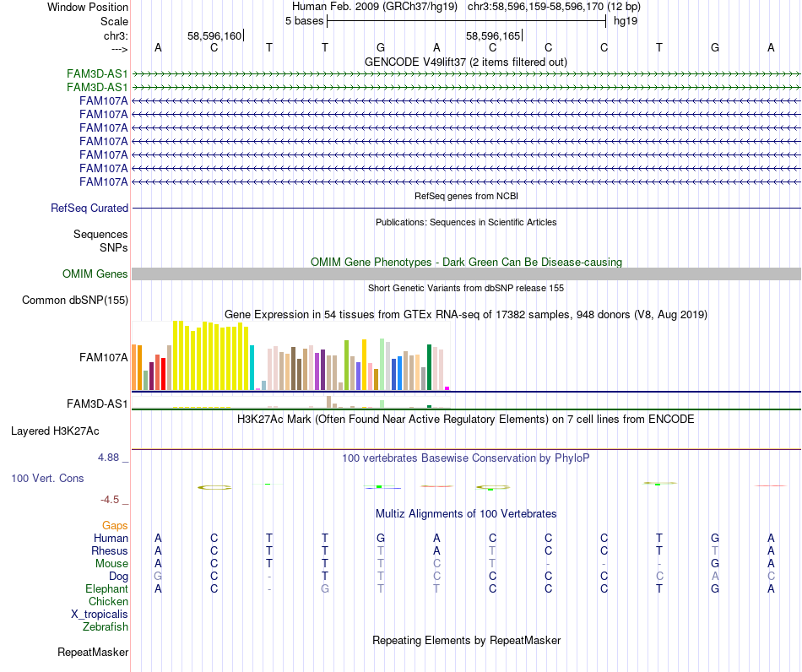Click the grey OMIM Genes bar
The image size is (802, 672).
(x=466, y=274)
